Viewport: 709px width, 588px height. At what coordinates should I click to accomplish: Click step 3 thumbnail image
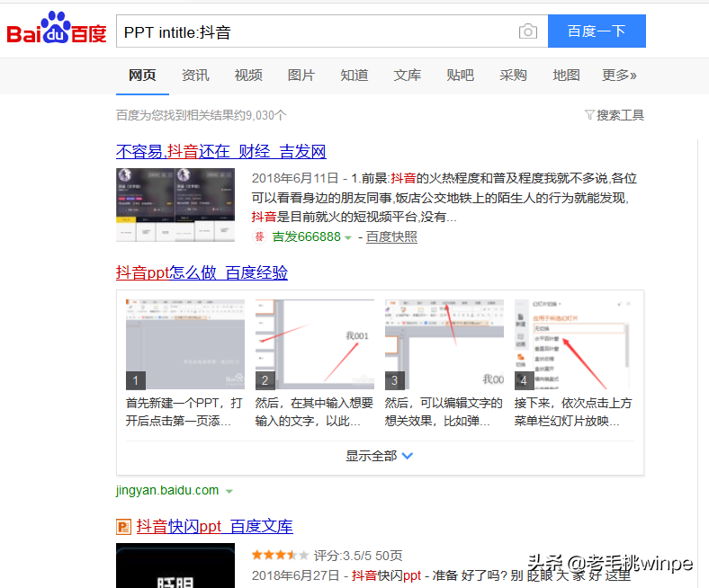point(444,344)
